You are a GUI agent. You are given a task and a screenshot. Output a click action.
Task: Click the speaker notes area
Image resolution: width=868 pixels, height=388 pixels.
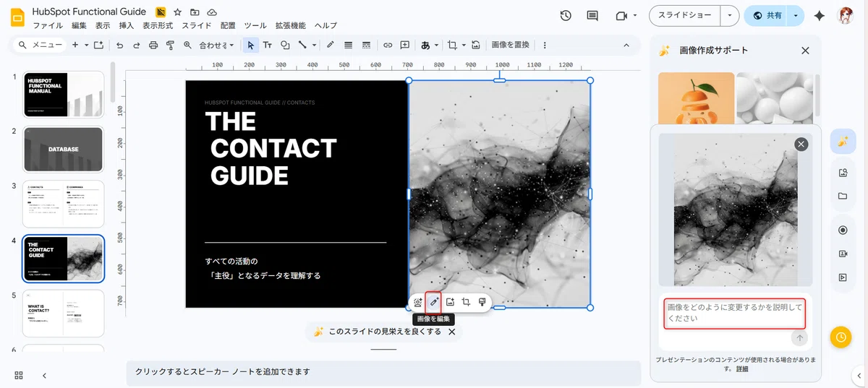pos(383,372)
